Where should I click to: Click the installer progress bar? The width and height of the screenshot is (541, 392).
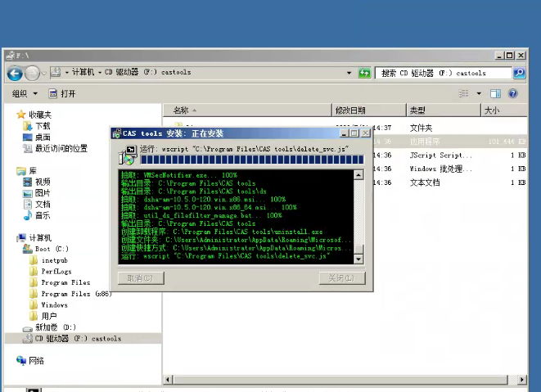(252, 160)
